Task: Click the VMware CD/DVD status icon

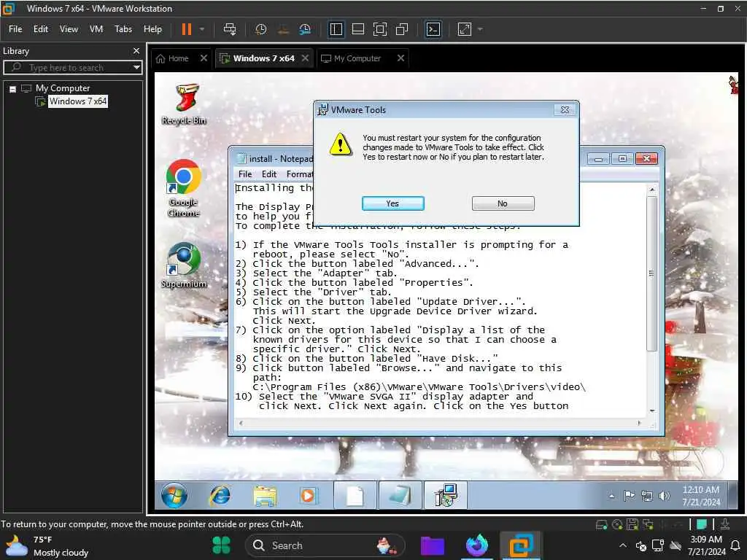Action: tap(617, 525)
